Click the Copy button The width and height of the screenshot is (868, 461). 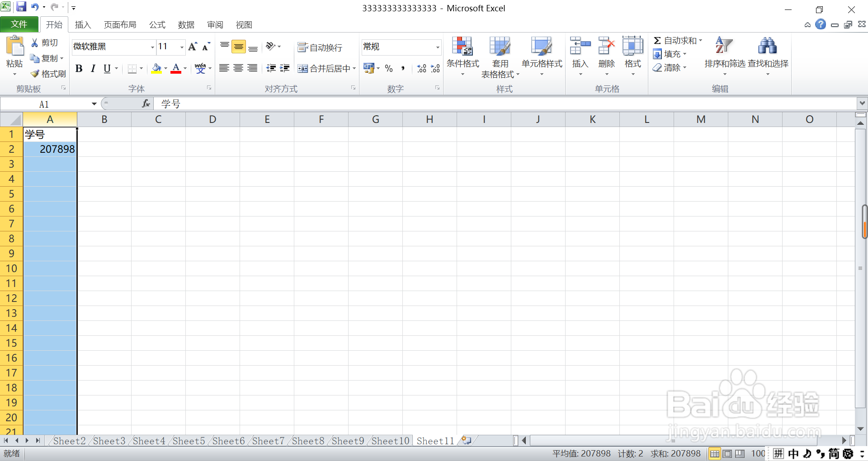(44, 58)
